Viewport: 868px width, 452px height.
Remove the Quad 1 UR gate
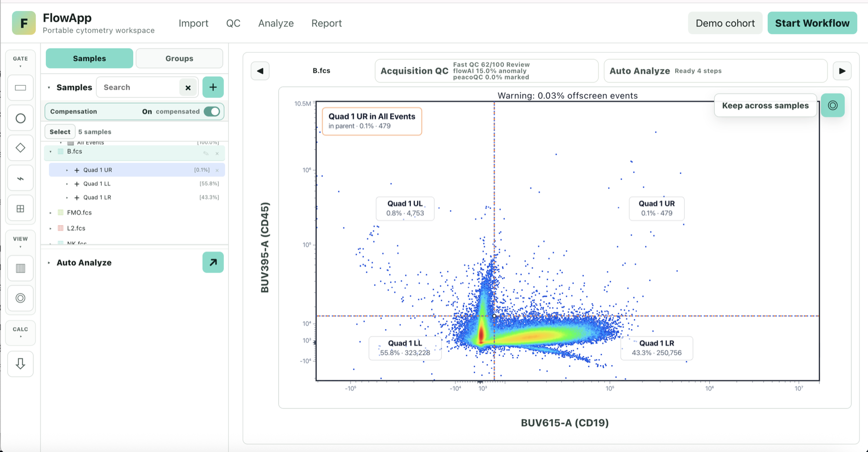(217, 170)
